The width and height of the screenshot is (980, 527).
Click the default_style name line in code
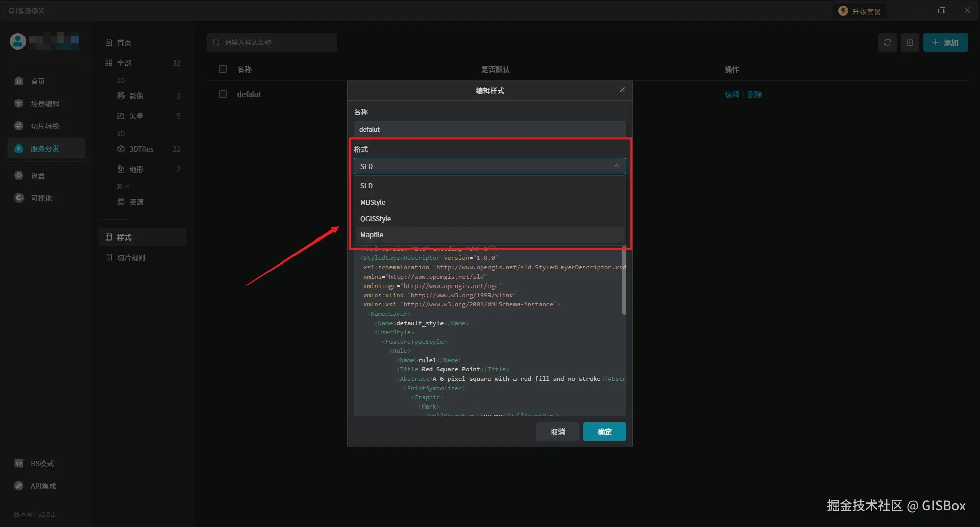tap(422, 323)
